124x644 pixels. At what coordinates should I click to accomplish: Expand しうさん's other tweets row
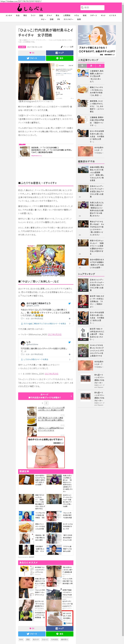(x=70, y=359)
